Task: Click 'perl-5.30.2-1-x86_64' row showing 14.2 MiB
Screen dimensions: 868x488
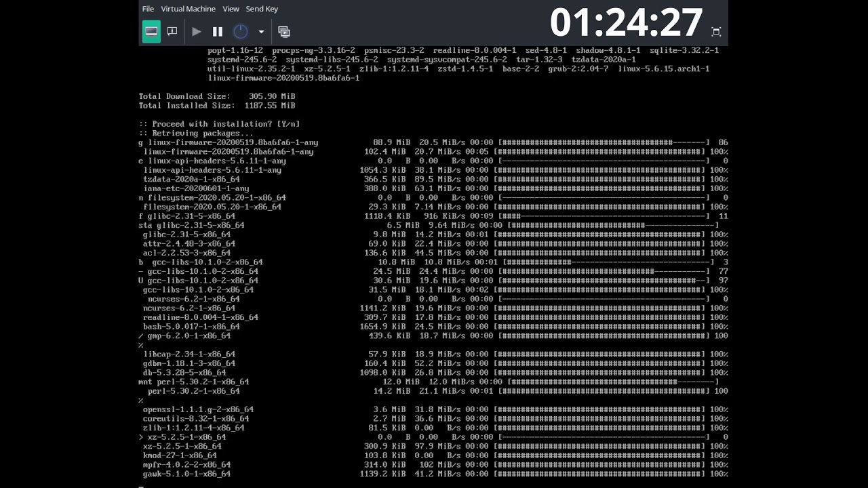Action: tap(437, 391)
